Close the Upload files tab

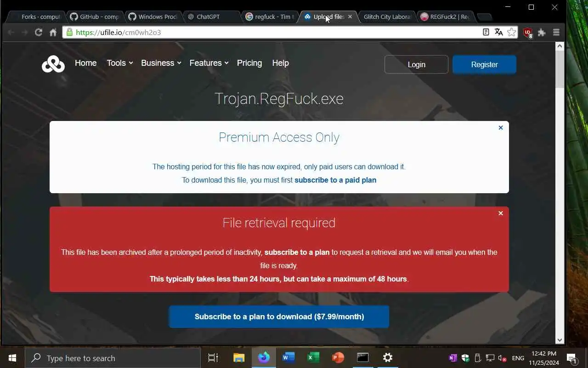pos(350,17)
